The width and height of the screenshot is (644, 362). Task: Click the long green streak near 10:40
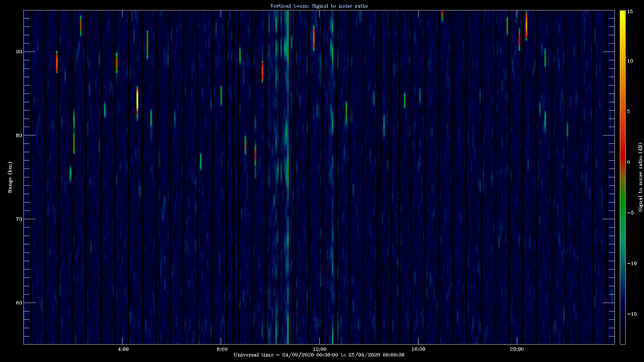pos(287,177)
